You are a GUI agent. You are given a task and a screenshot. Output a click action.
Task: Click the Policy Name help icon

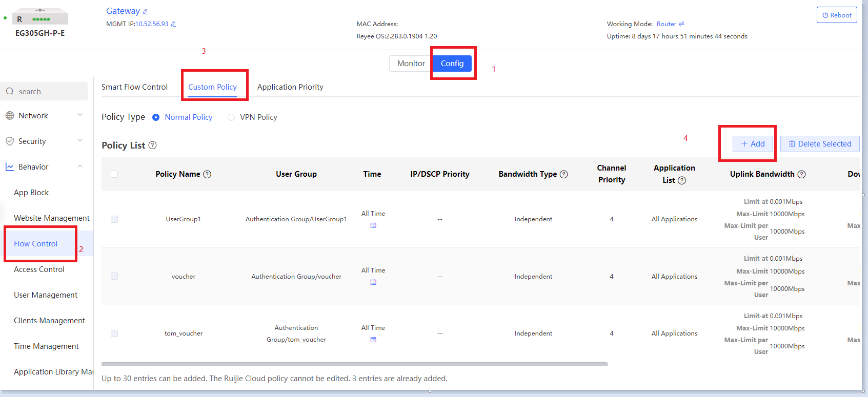pos(207,174)
